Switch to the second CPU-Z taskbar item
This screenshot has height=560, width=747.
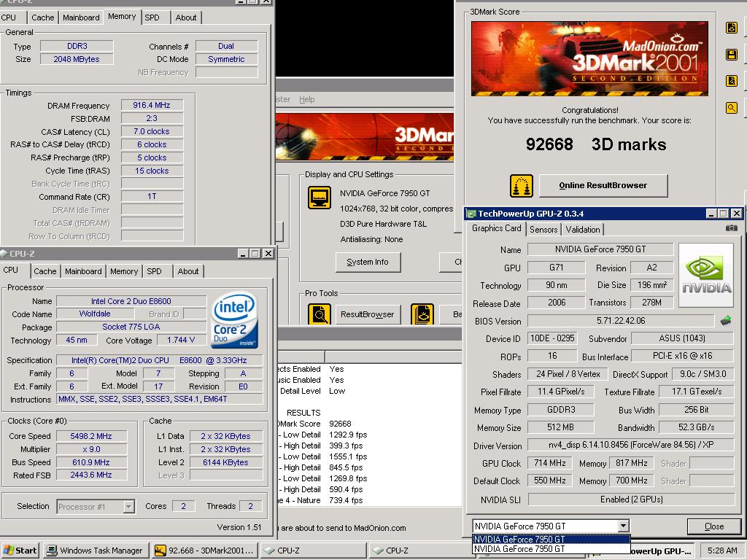tap(421, 551)
